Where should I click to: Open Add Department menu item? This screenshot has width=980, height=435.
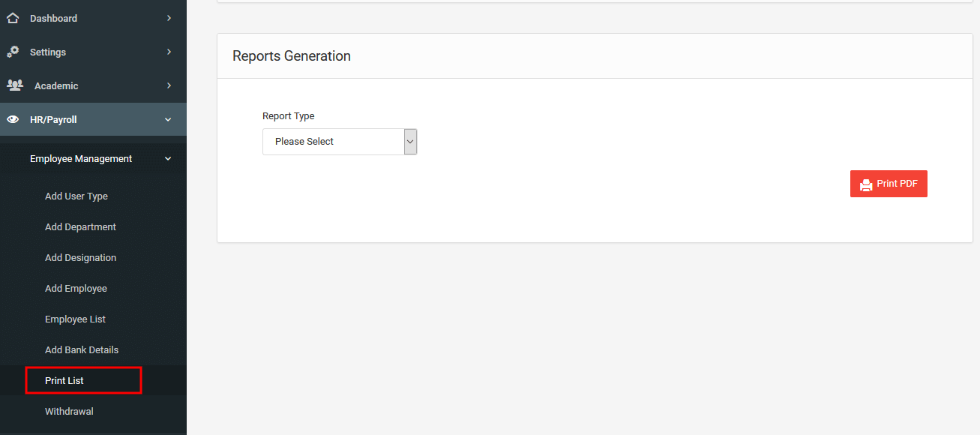80,227
